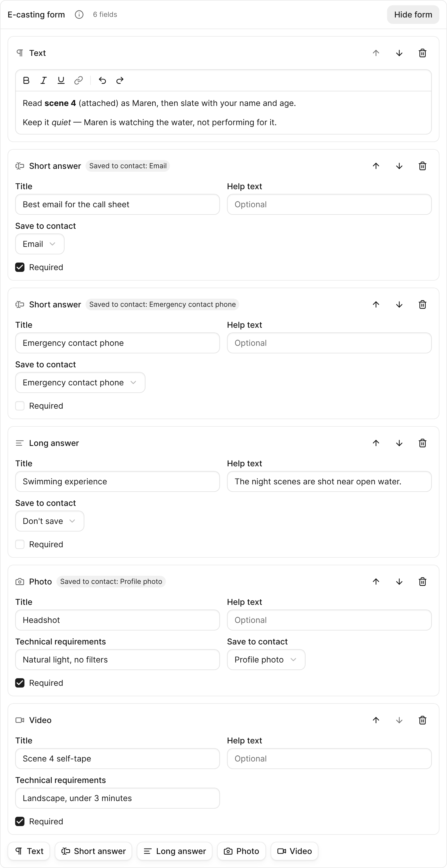Toggle bold formatting in text editor
Image resolution: width=447 pixels, height=868 pixels.
point(26,81)
